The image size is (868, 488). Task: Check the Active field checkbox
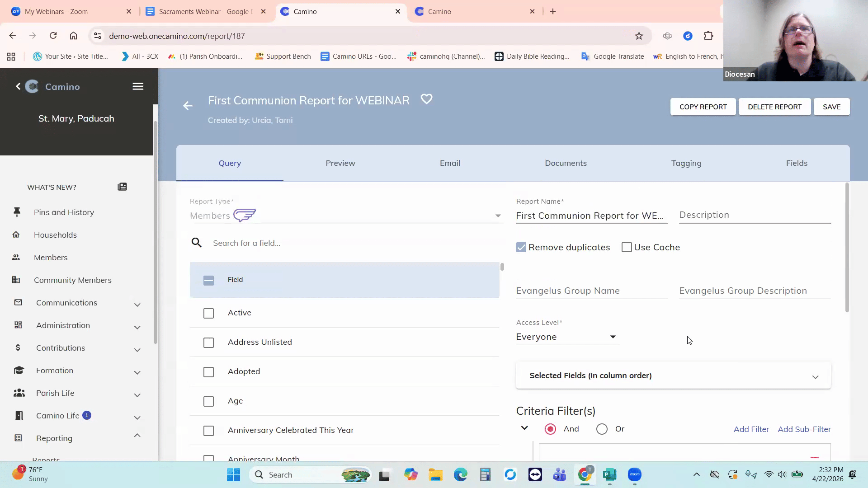208,313
